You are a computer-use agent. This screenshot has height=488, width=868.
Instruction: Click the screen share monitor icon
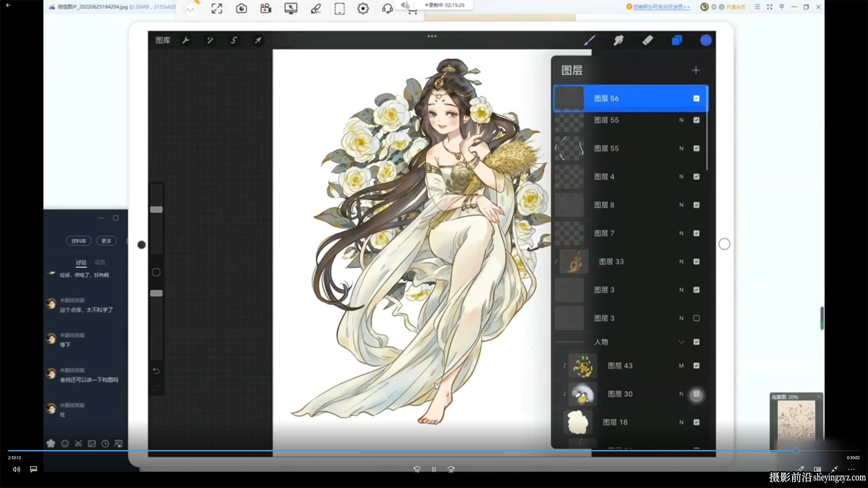point(291,9)
